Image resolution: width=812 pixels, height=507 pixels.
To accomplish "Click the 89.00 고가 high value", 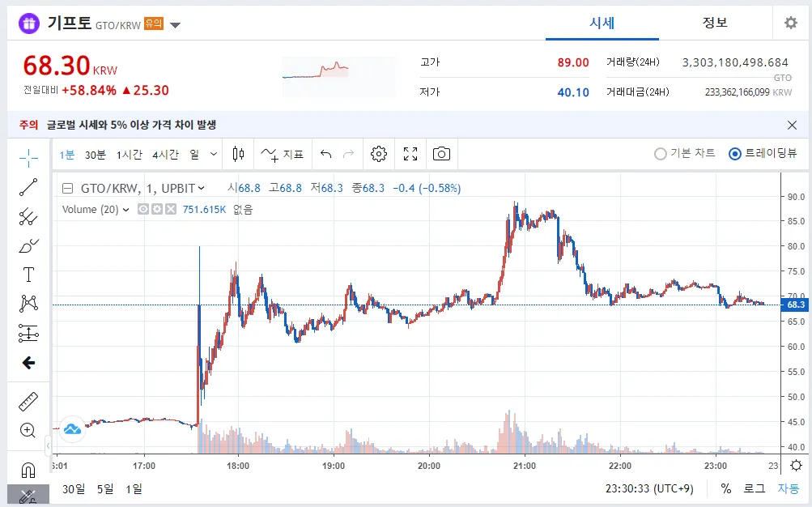I will [572, 62].
